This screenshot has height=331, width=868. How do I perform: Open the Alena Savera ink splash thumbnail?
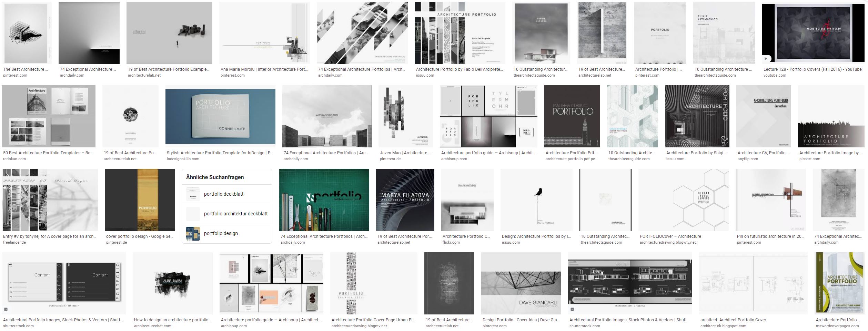[173, 283]
